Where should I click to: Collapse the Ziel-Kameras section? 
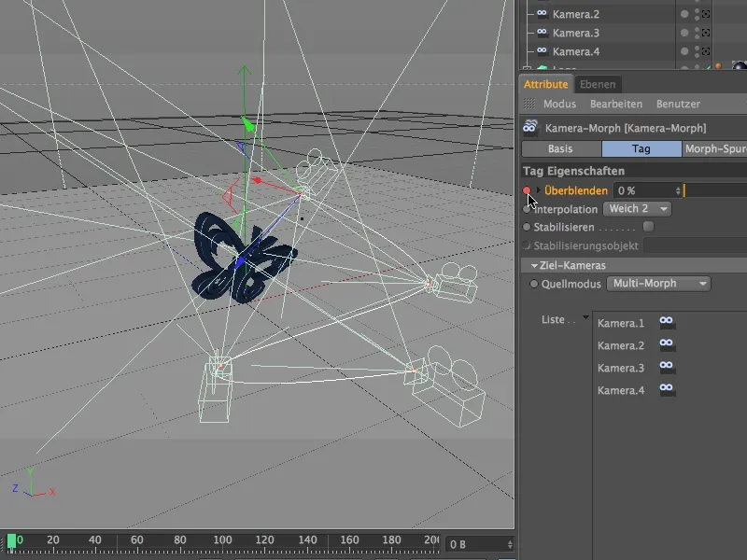534,265
